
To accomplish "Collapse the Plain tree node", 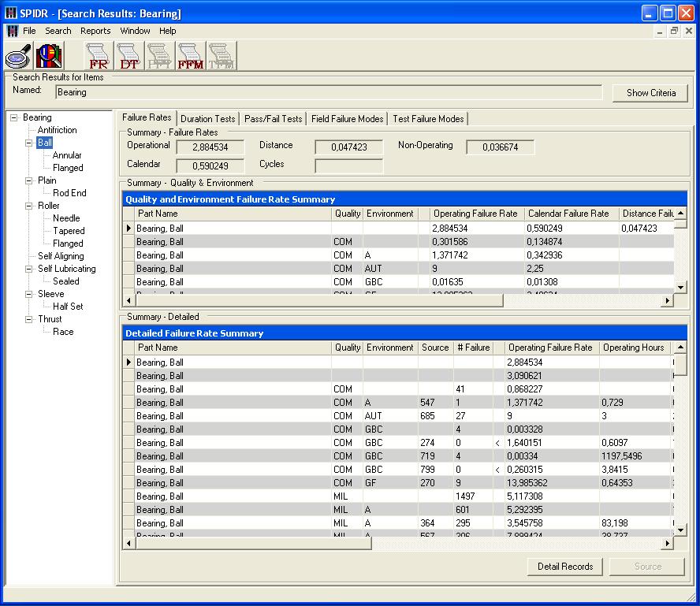I will click(x=28, y=180).
